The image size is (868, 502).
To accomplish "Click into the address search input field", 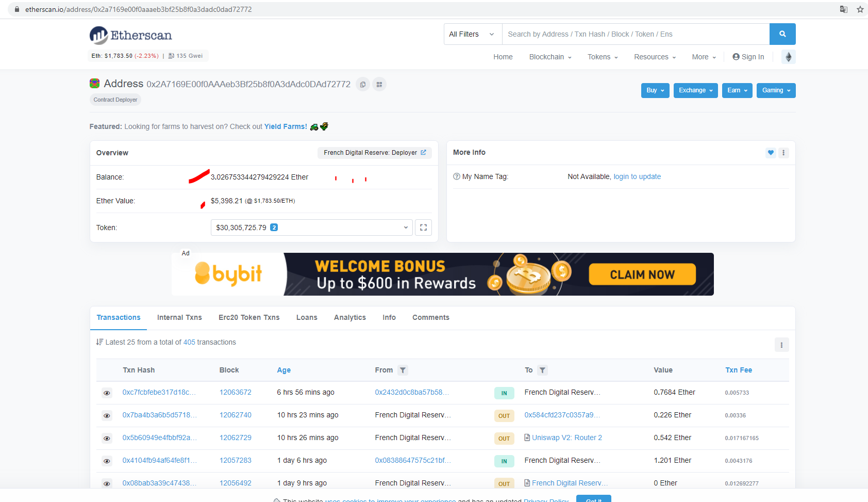I will point(635,34).
